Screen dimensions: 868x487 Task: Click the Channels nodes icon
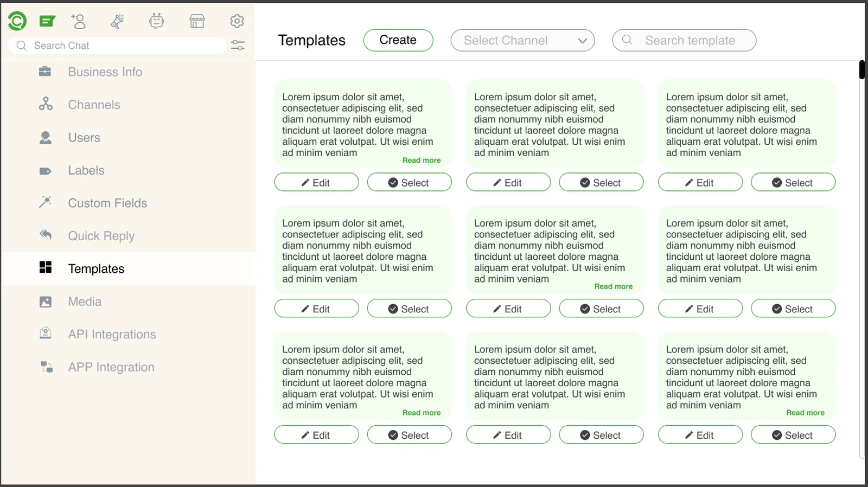click(x=46, y=104)
